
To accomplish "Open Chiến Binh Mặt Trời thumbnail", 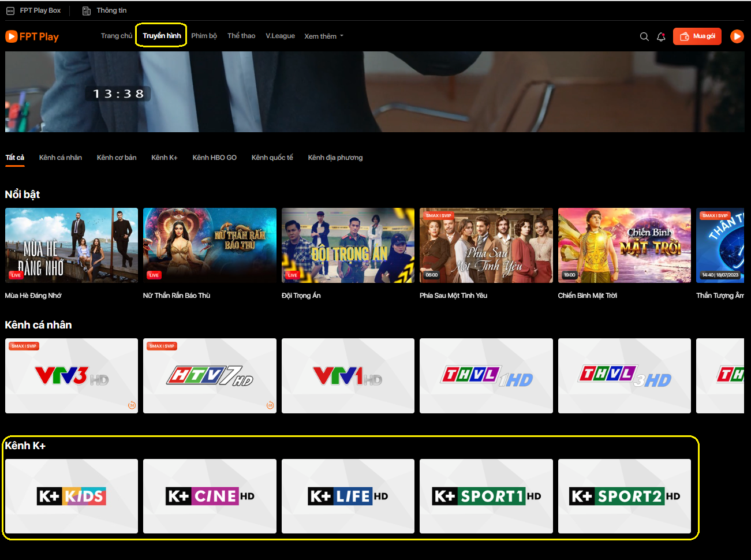I will click(625, 245).
